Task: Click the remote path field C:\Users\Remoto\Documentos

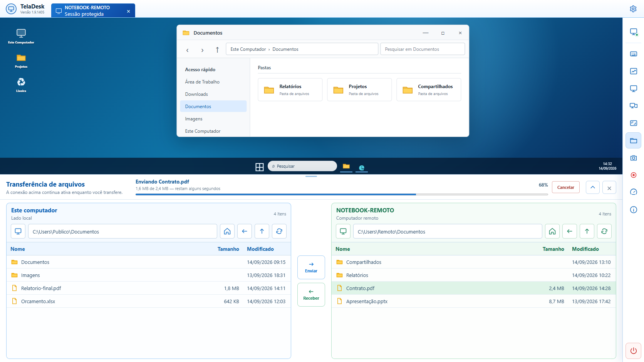Action: coord(448,231)
